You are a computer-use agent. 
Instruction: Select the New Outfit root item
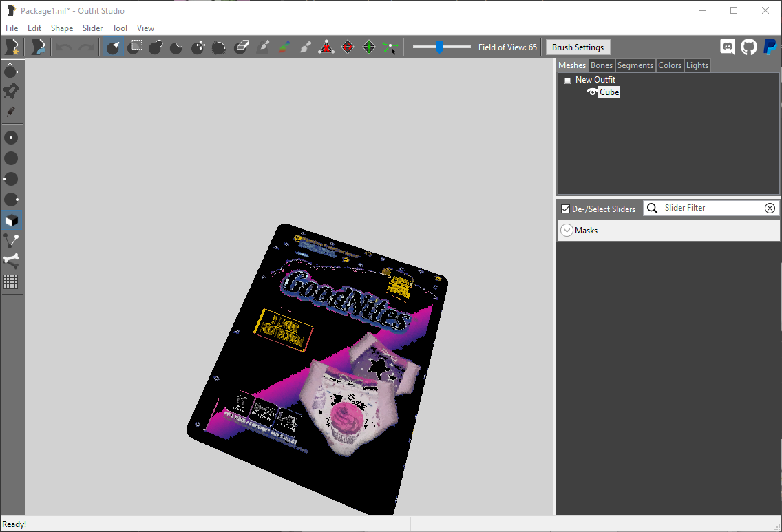595,80
